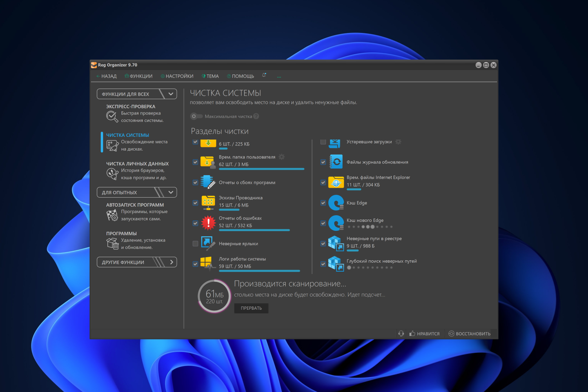Click the progress bar under 62 ШТ. / 3 МБ
588x392 pixels.
[x=261, y=169]
